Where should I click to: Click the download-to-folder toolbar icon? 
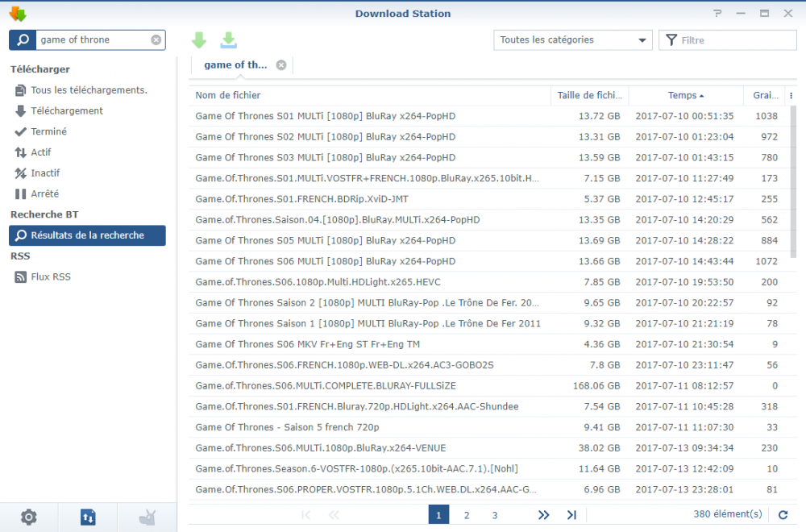click(x=229, y=40)
